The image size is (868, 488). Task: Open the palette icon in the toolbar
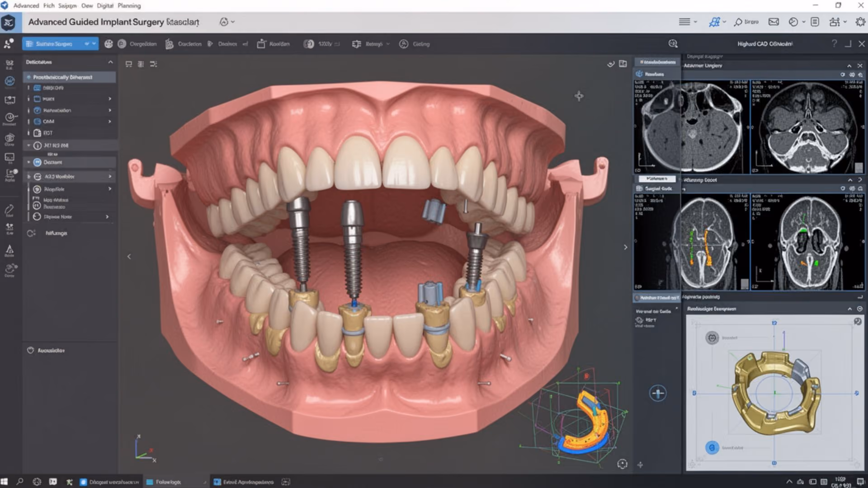(108, 44)
